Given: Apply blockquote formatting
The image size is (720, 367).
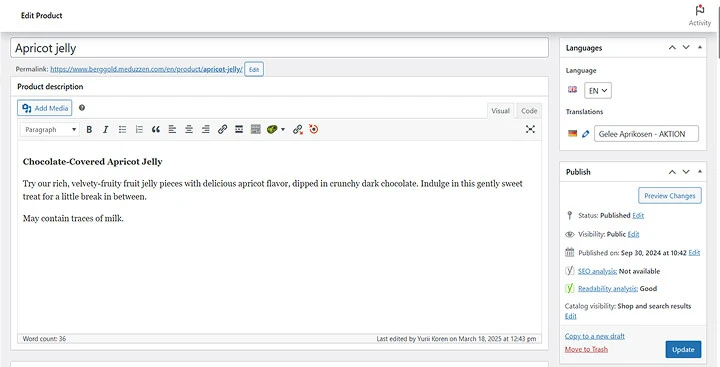Looking at the screenshot, I should tap(156, 130).
